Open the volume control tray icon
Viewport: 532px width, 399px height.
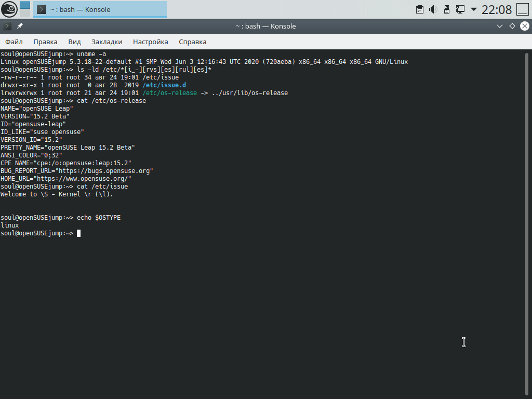[433, 9]
